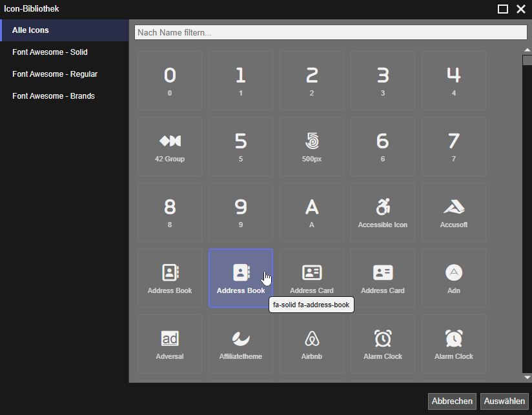Click the scrollbar down arrow
Screen dimensions: 532x415
[x=527, y=377]
